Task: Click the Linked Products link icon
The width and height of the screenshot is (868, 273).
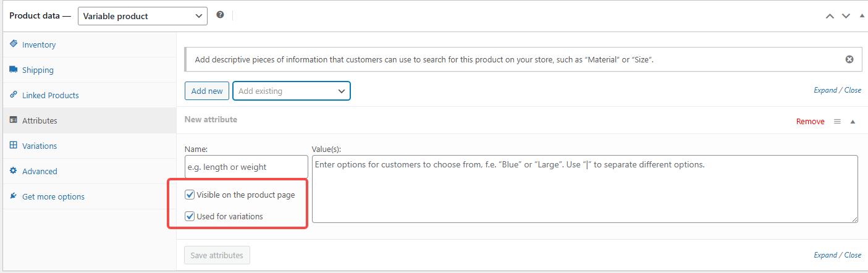Action: coord(14,95)
